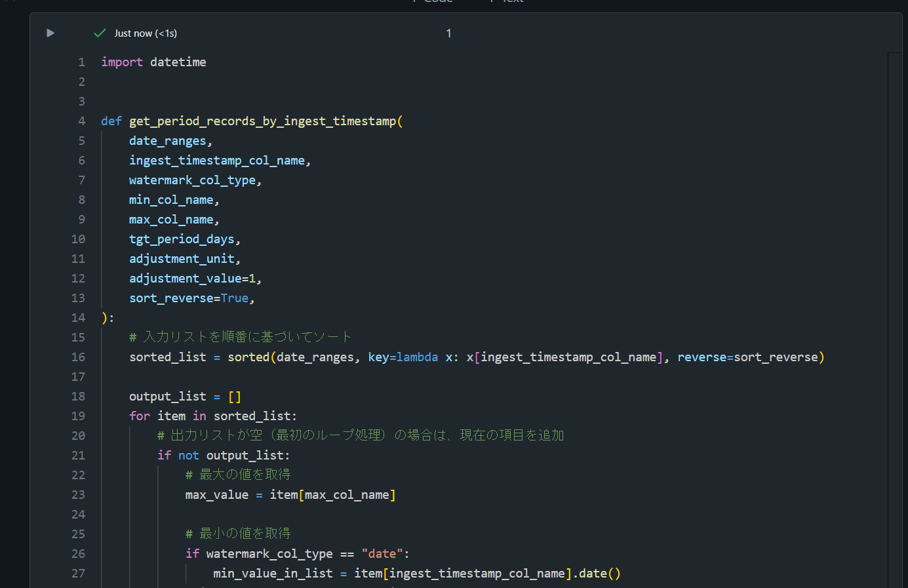The width and height of the screenshot is (908, 588).
Task: Click the cell execution count '1'
Action: click(448, 33)
